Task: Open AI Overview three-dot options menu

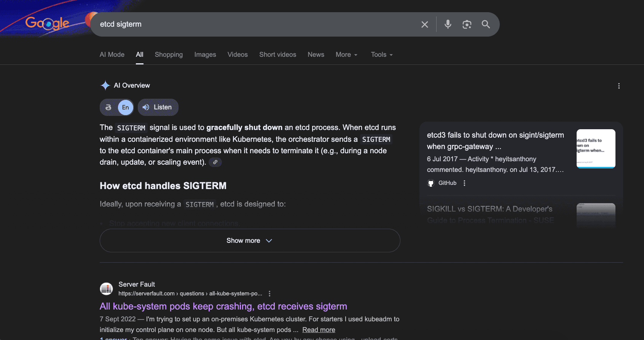Action: [619, 86]
